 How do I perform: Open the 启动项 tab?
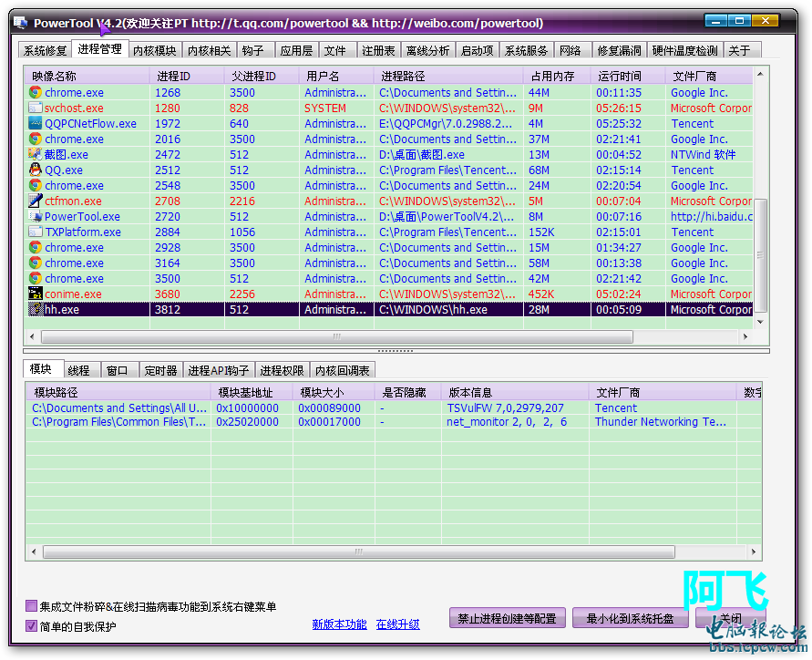pyautogui.click(x=477, y=50)
